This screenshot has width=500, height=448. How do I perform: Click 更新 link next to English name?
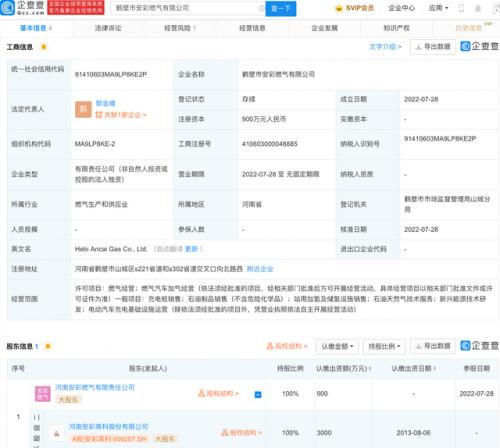coord(191,249)
